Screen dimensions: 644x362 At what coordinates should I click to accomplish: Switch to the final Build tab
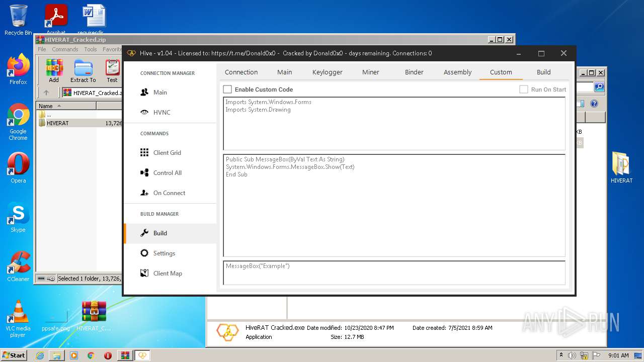544,72
